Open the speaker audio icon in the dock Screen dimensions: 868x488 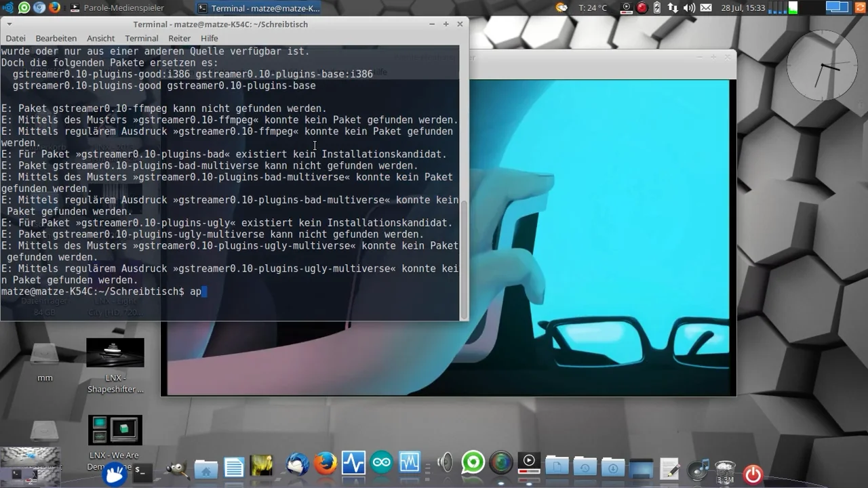pos(445,464)
